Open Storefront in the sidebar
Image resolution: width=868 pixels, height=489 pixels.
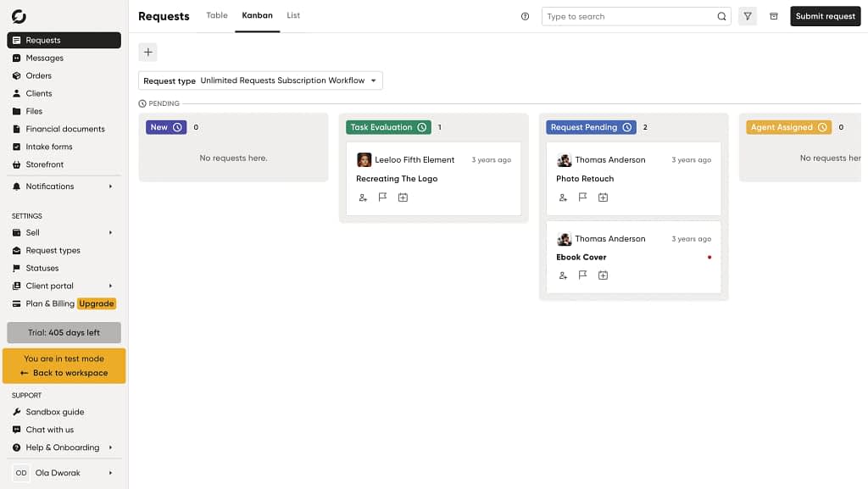[x=64, y=164]
